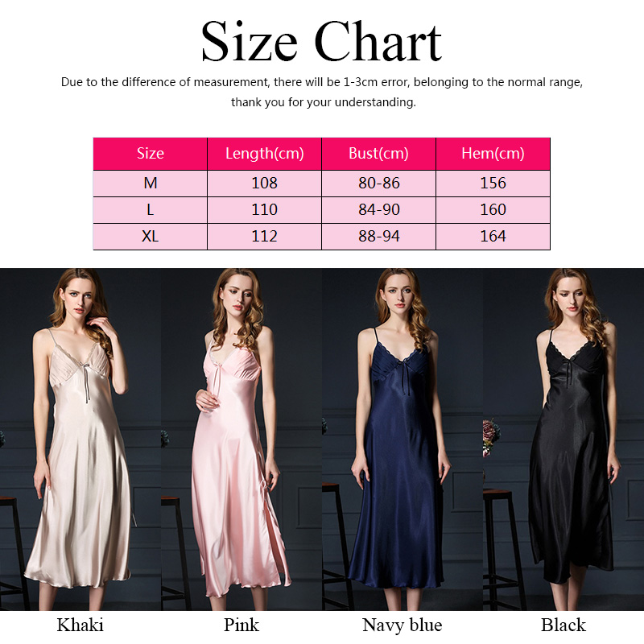Select the Size column header

(151, 154)
